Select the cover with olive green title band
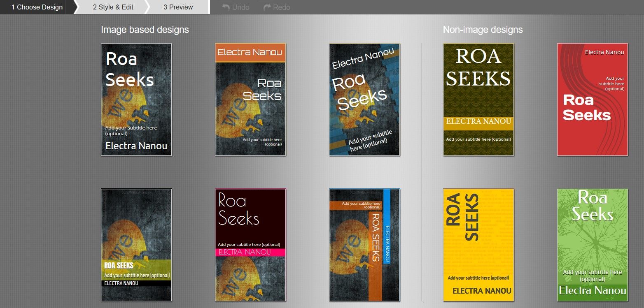The image size is (644, 308). click(136, 245)
